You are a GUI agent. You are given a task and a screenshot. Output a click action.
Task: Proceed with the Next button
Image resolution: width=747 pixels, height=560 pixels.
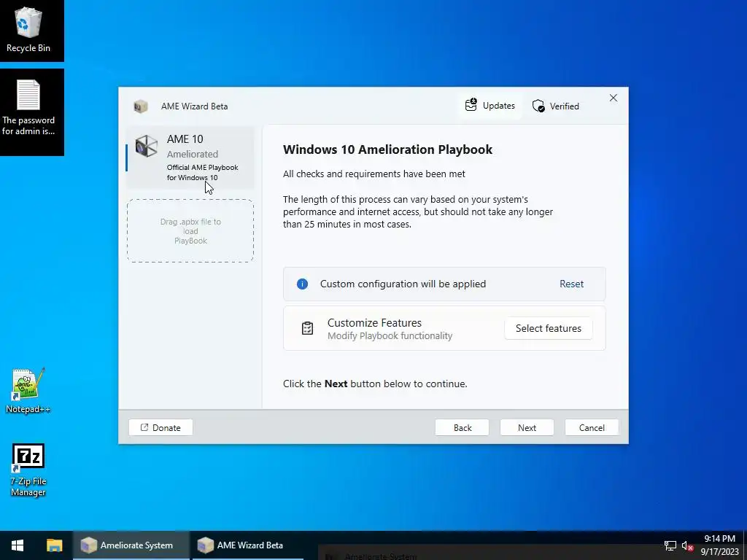tap(527, 427)
